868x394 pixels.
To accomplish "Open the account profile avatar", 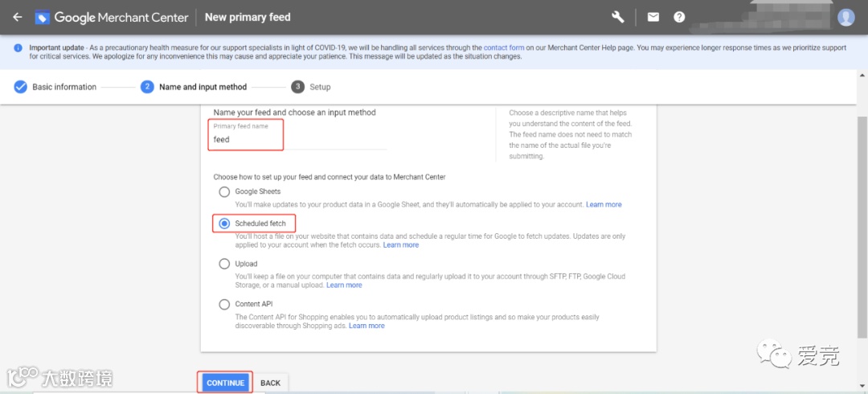I will (845, 17).
